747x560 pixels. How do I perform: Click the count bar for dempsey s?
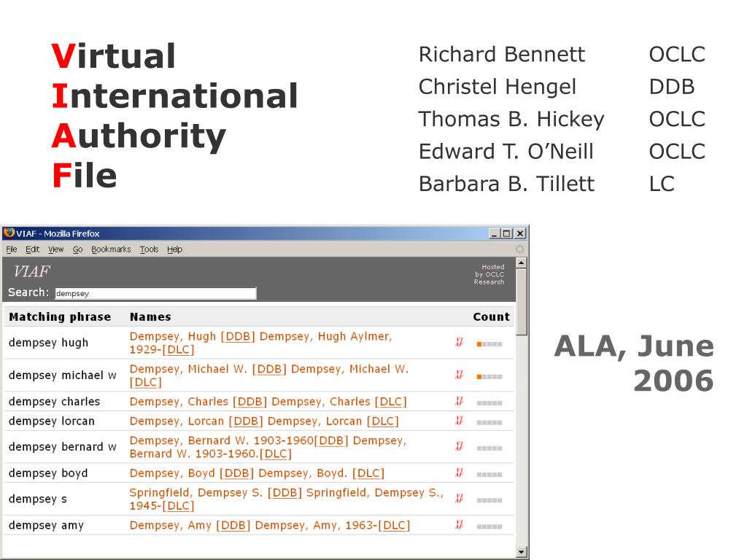point(489,500)
